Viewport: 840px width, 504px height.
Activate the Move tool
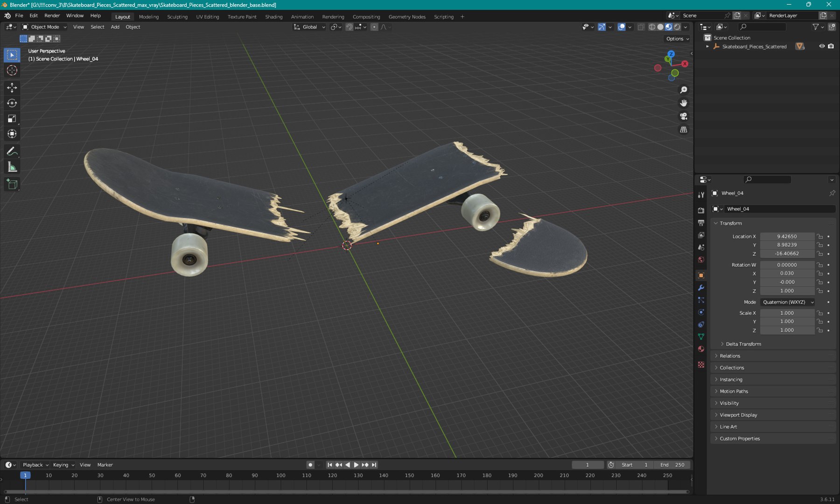click(x=12, y=88)
